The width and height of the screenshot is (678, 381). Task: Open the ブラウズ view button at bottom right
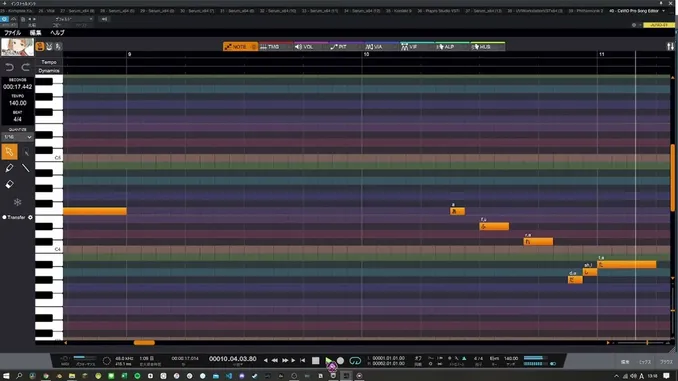(666, 362)
